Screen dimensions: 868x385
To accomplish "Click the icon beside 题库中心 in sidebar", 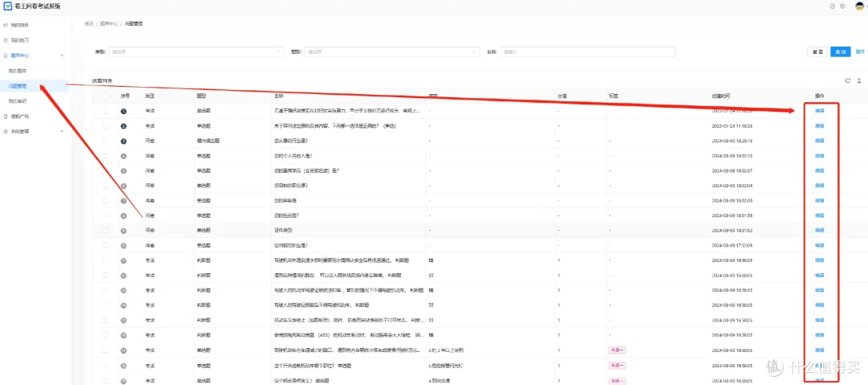I will (x=6, y=55).
